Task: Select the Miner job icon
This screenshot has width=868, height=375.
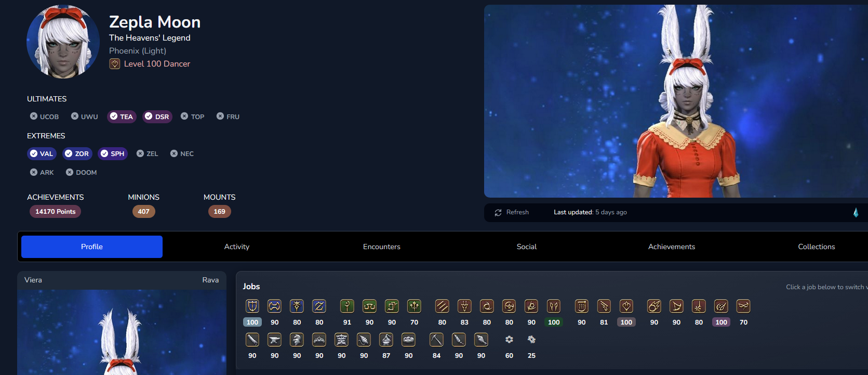Action: (x=436, y=340)
